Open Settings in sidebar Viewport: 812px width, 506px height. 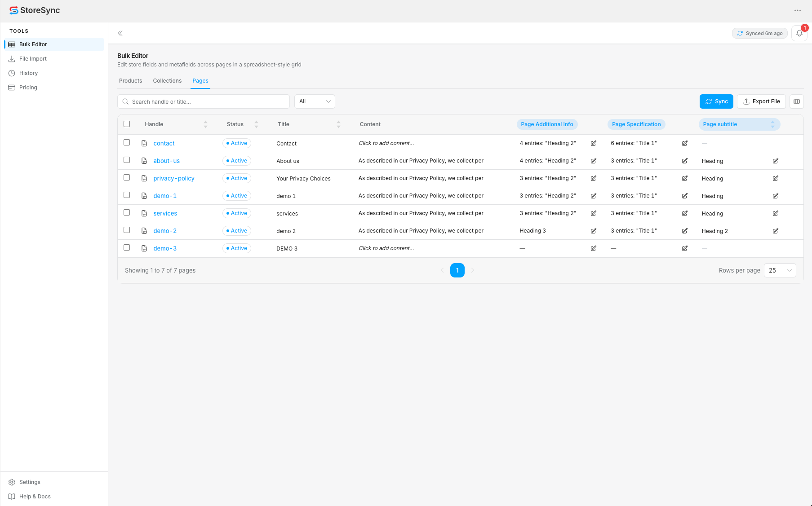click(54, 482)
